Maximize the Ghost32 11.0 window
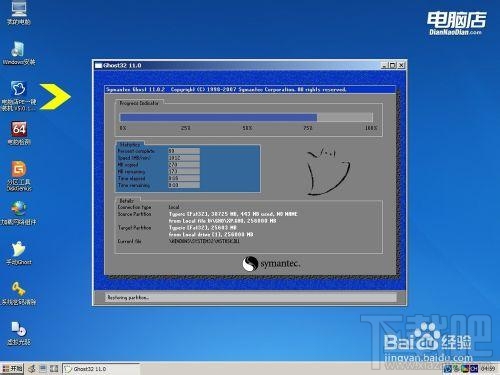The image size is (500, 375). [x=393, y=65]
